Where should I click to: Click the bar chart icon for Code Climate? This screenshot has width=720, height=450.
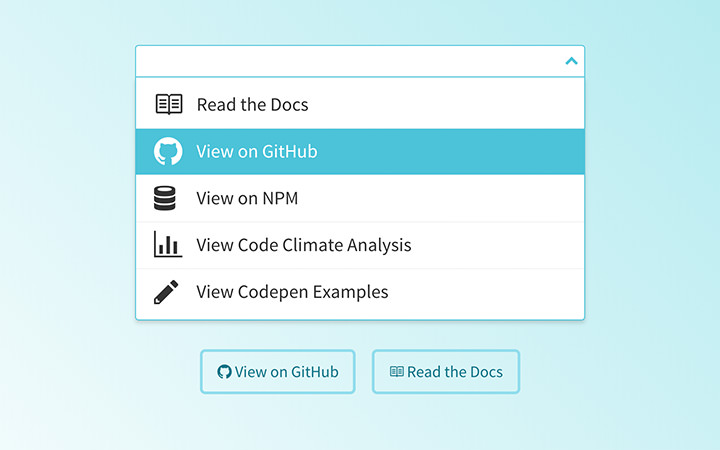(167, 245)
